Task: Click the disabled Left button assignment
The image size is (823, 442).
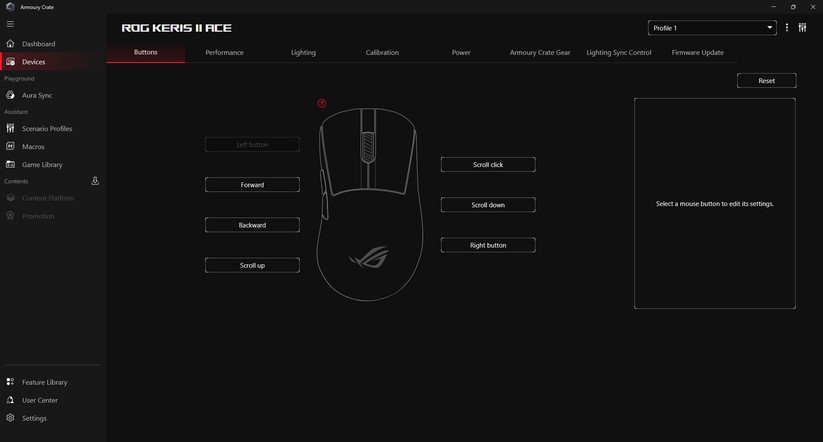Action: (x=252, y=144)
